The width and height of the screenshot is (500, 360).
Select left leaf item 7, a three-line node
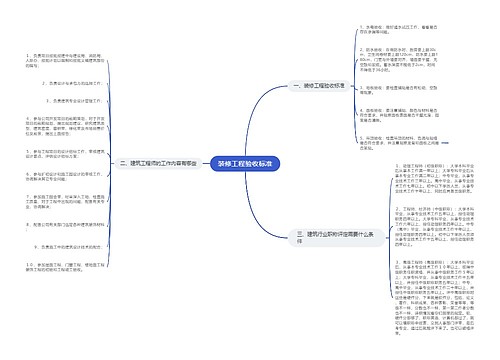[65, 202]
